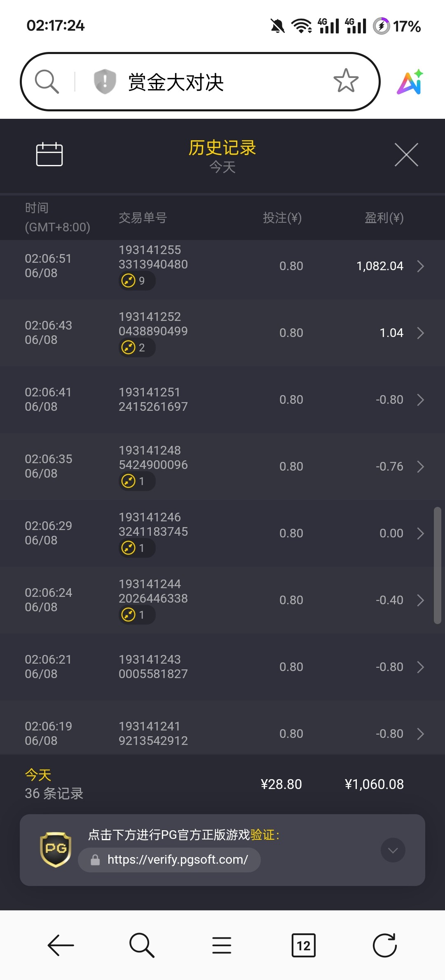The height and width of the screenshot is (980, 445).
Task: Tap the address bar page title
Action: coord(176,82)
